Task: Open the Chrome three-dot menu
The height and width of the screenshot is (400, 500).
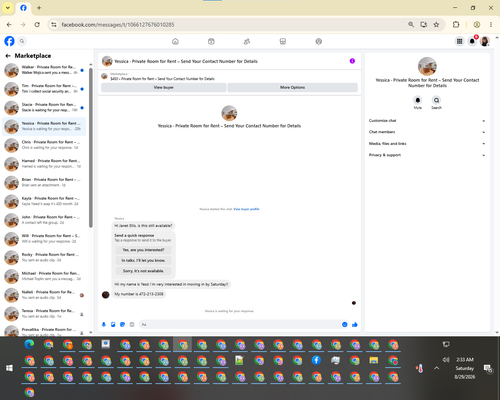Action: [491, 25]
